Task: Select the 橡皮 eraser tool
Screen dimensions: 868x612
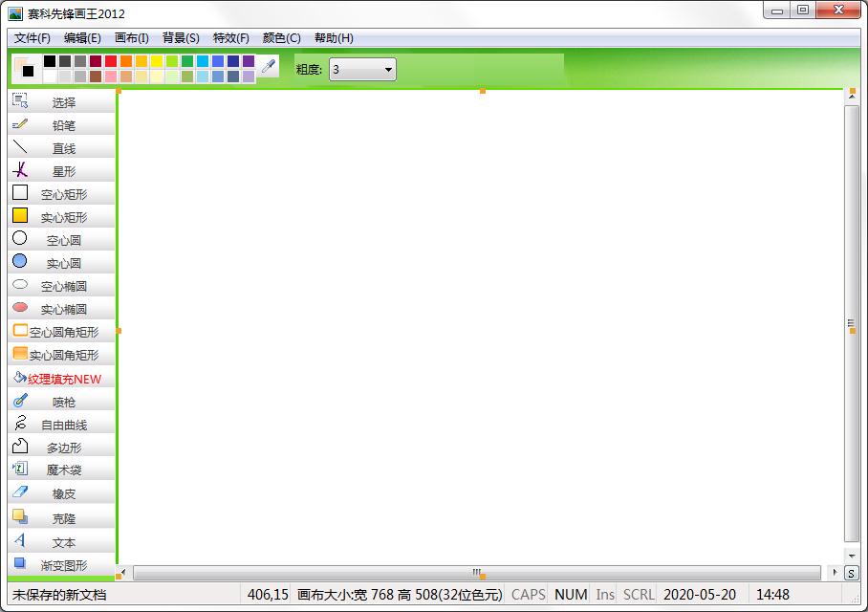Action: pos(61,492)
